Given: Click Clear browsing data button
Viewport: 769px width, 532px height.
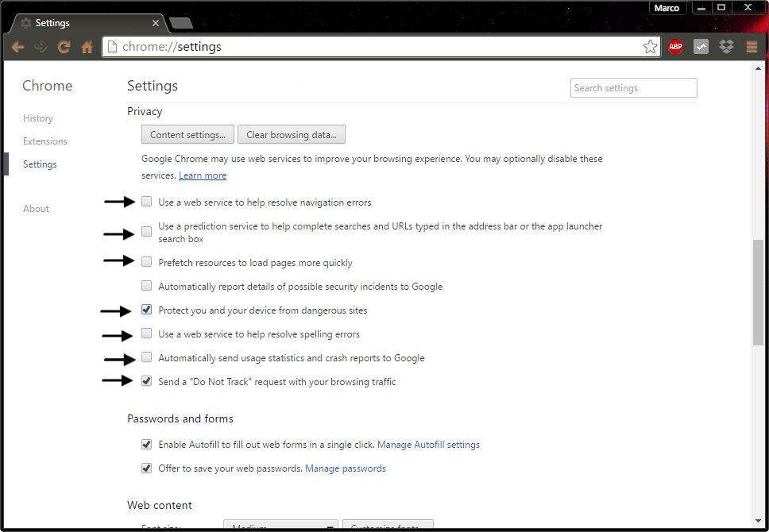Looking at the screenshot, I should coord(292,134).
